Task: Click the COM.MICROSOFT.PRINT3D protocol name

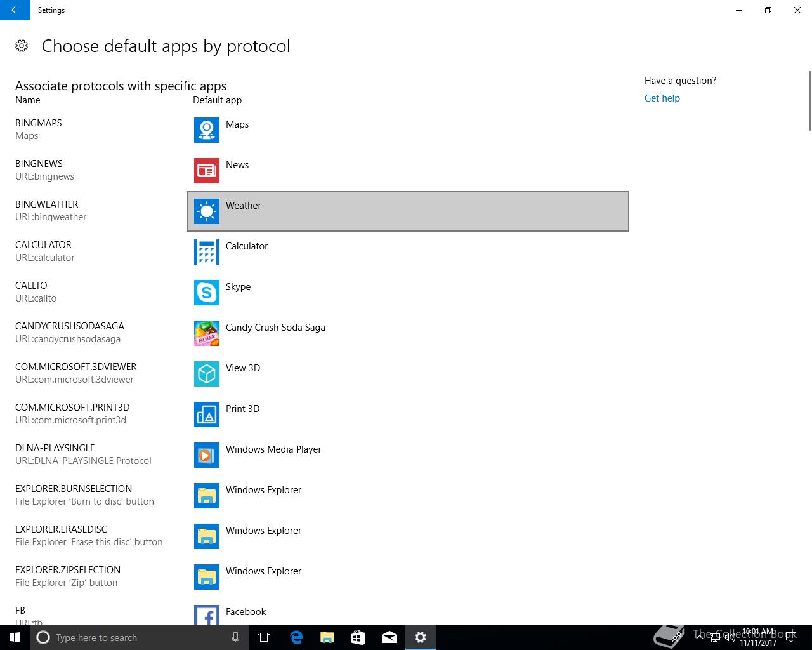Action: (72, 408)
